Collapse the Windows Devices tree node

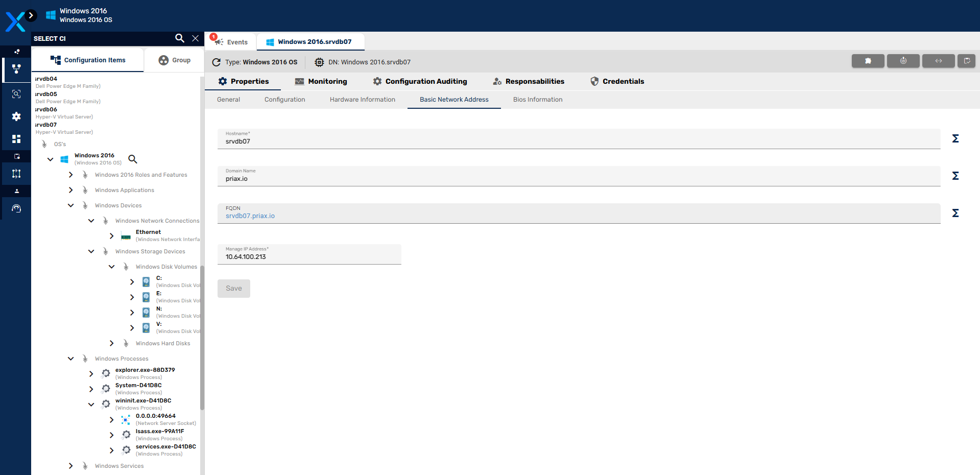(x=70, y=205)
